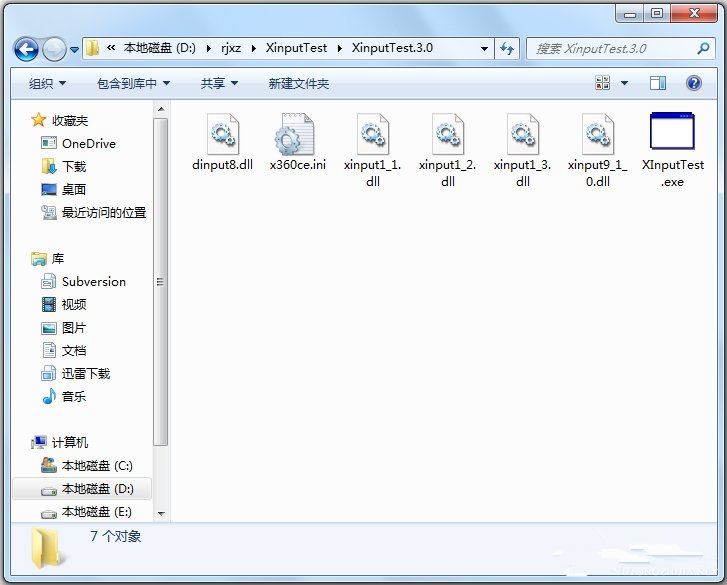Expand the 共享 dropdown menu
The image size is (727, 585).
(x=219, y=84)
